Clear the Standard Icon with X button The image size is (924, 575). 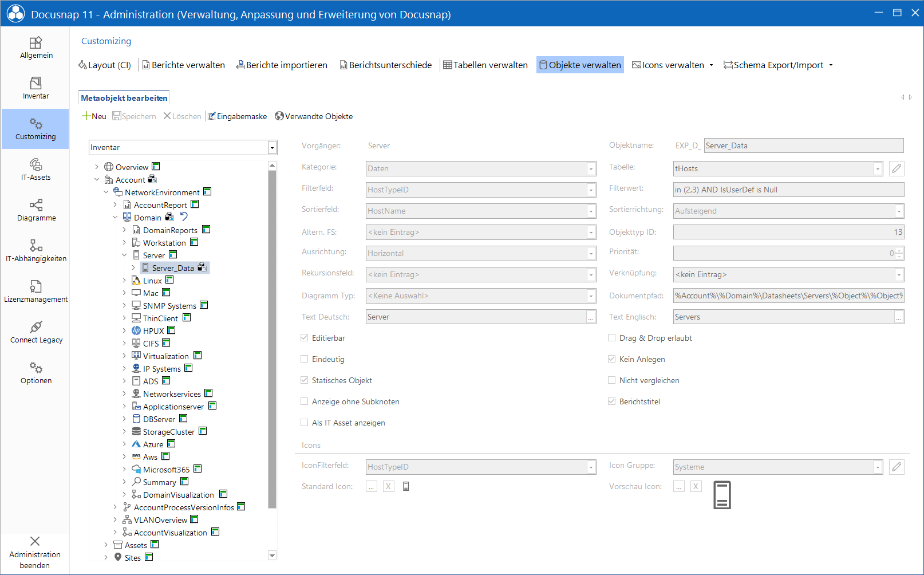(x=388, y=486)
